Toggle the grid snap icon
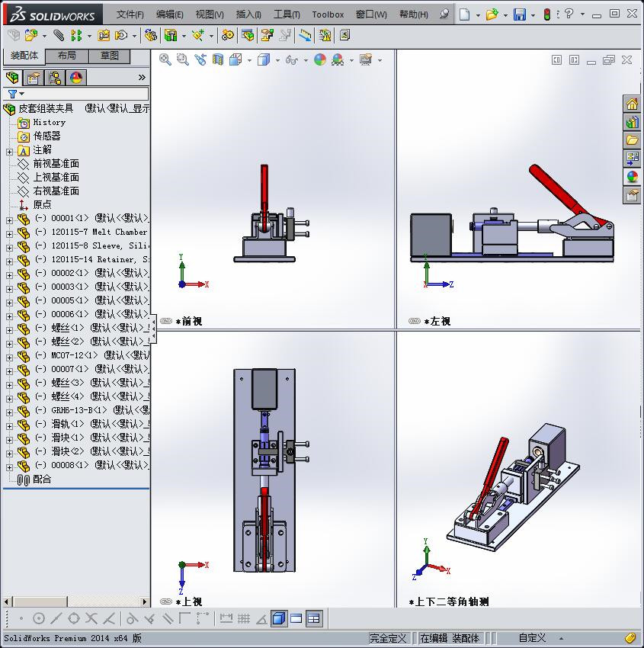 [244, 619]
